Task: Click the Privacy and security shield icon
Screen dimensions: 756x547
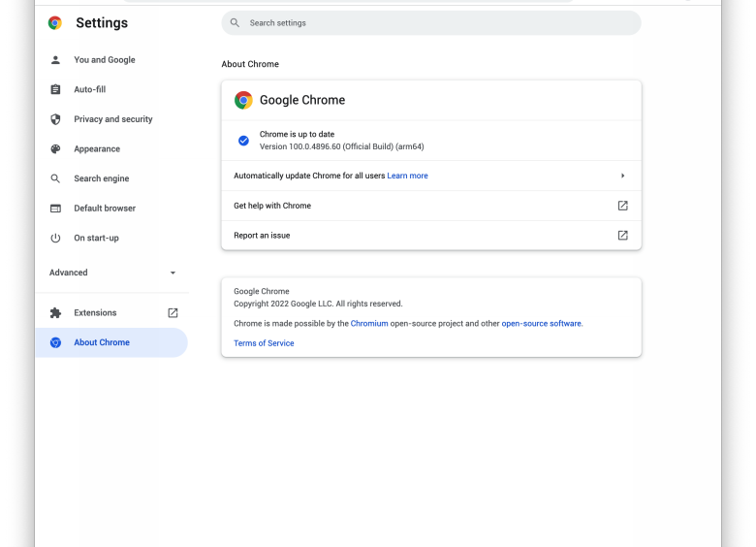Action: pos(55,119)
